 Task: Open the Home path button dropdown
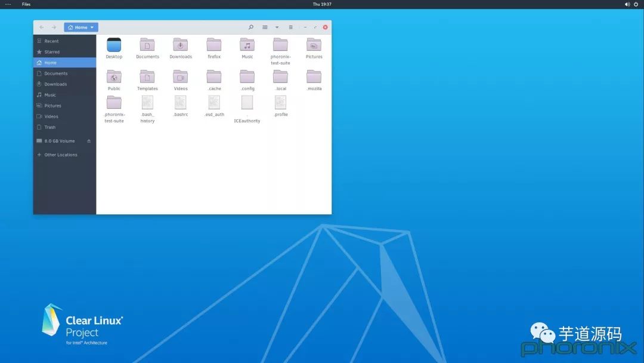click(x=92, y=27)
